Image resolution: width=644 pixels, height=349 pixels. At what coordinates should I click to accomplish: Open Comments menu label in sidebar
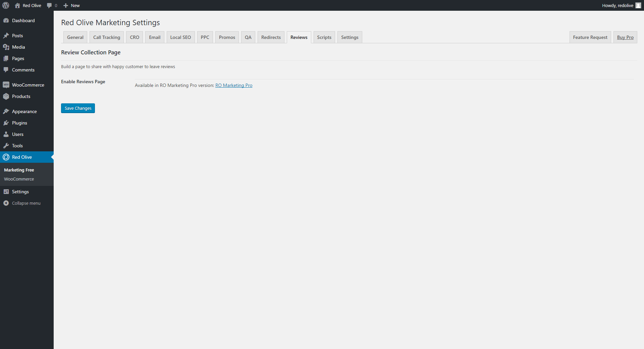pos(23,70)
